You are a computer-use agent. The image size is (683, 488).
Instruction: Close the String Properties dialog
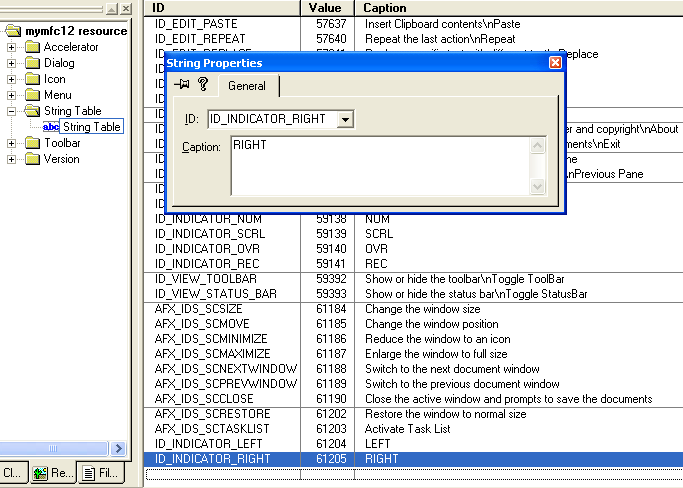[555, 62]
